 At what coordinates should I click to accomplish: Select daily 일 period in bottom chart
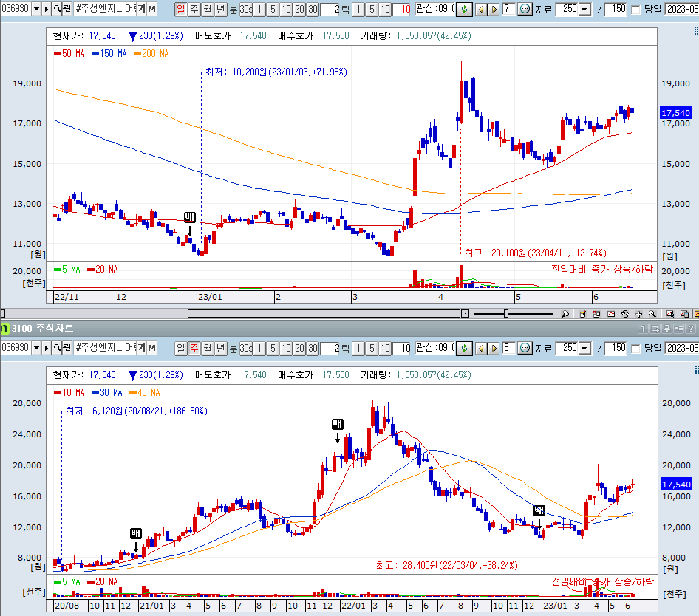pyautogui.click(x=180, y=348)
